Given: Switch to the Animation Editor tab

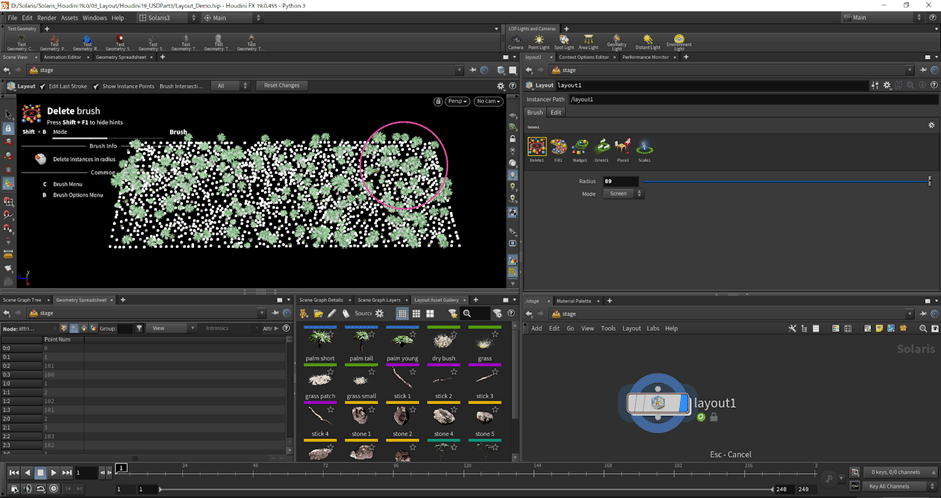Looking at the screenshot, I should click(x=62, y=57).
